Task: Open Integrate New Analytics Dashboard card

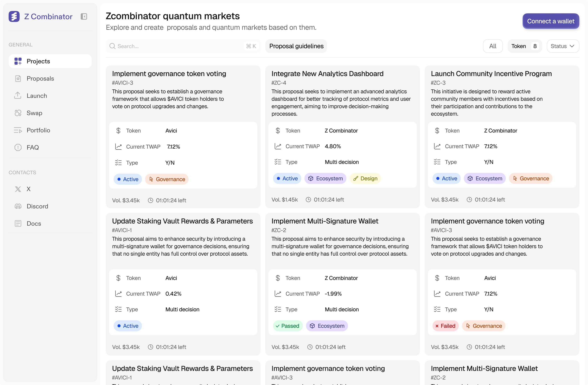Action: tap(327, 74)
